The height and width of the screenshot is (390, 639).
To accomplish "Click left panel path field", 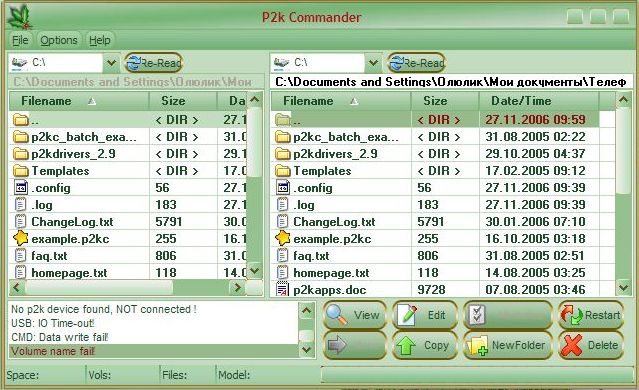I will [x=136, y=82].
